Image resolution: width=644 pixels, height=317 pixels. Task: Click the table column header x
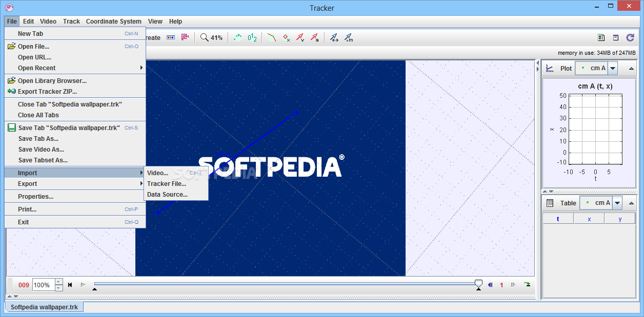coord(589,219)
